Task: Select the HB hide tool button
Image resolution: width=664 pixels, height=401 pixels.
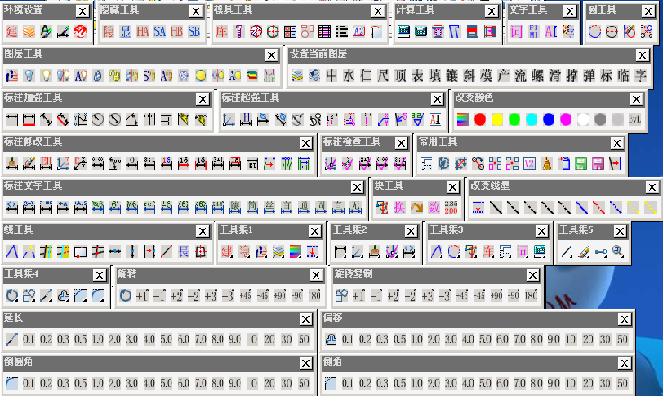Action: coord(177,32)
